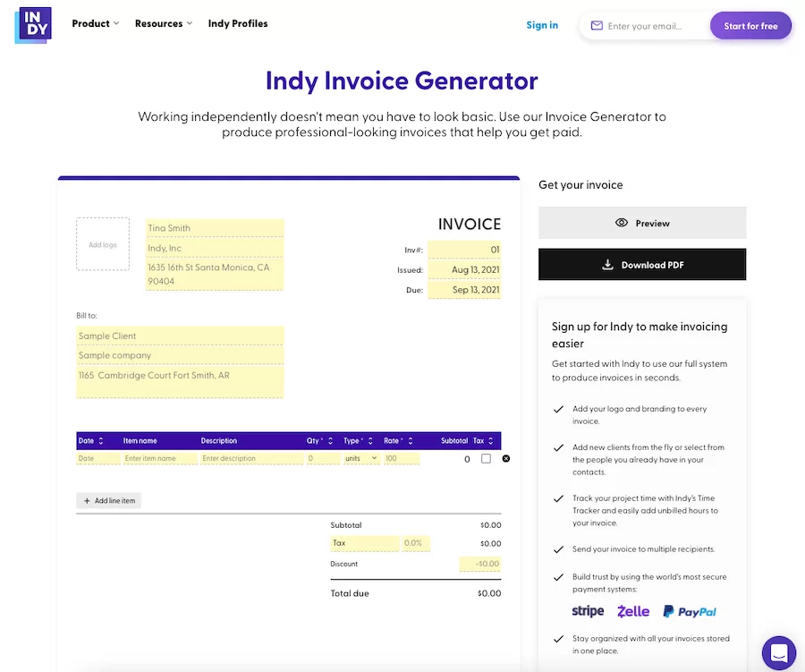Sort by the Qty column arrows

click(330, 441)
